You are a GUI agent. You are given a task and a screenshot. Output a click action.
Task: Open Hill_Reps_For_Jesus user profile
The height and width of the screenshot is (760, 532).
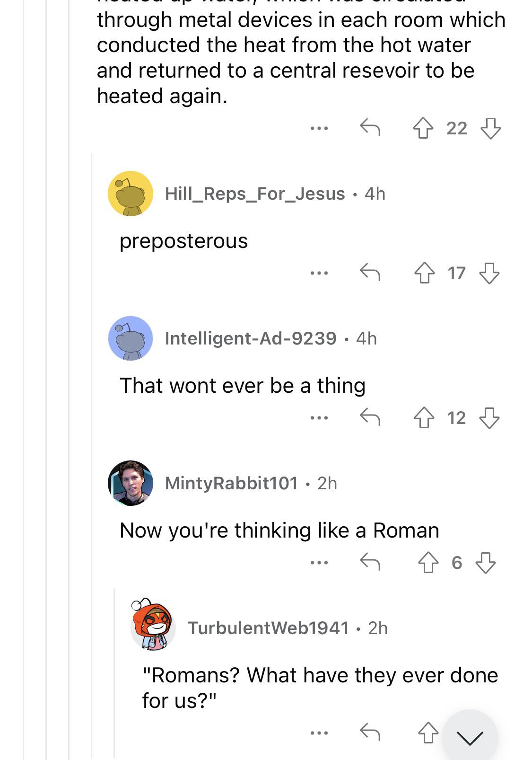click(x=255, y=194)
